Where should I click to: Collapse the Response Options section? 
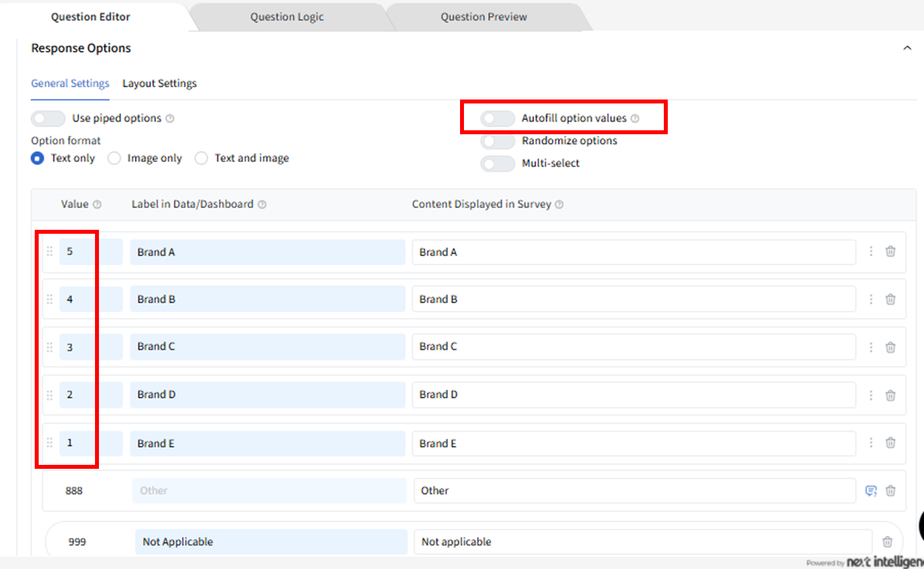(907, 48)
